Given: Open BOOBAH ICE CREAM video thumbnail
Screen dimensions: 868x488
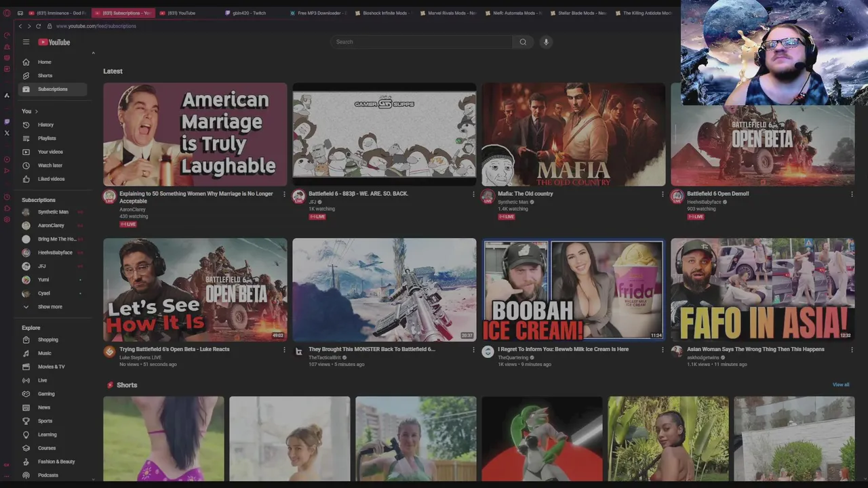Looking at the screenshot, I should coord(574,289).
